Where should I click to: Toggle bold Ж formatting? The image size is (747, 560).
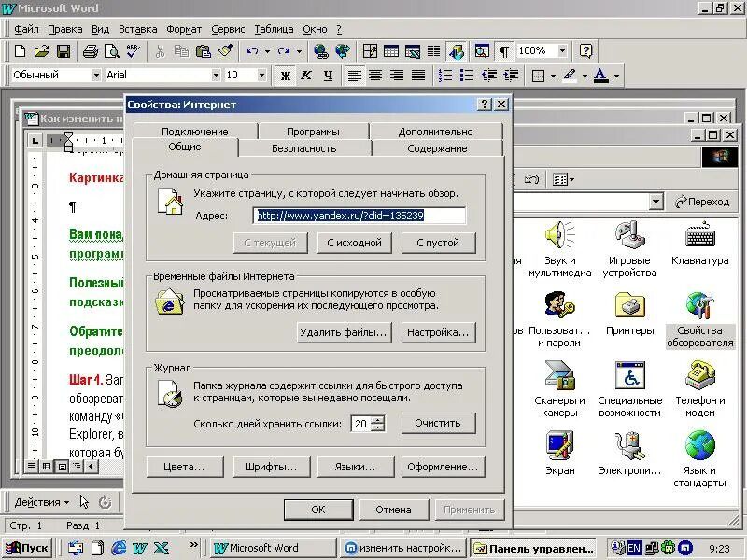coord(286,76)
